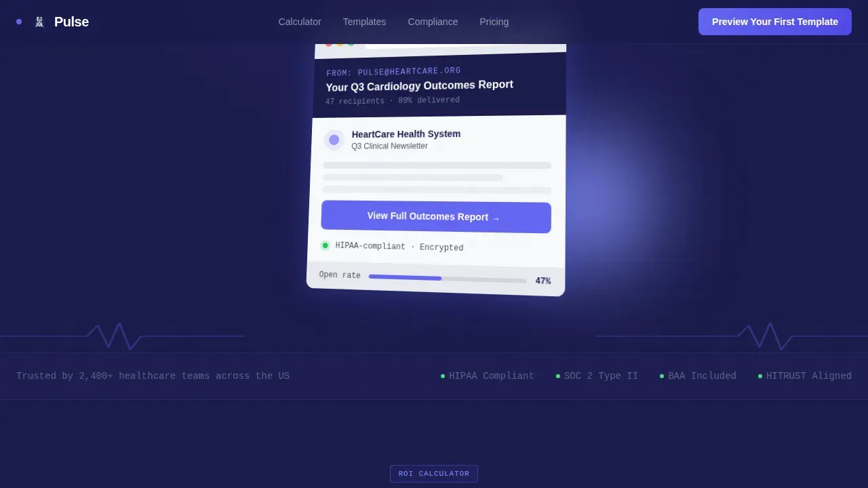This screenshot has height=488, width=868.
Task: Click the HeartCare Health System avatar
Action: click(x=334, y=140)
